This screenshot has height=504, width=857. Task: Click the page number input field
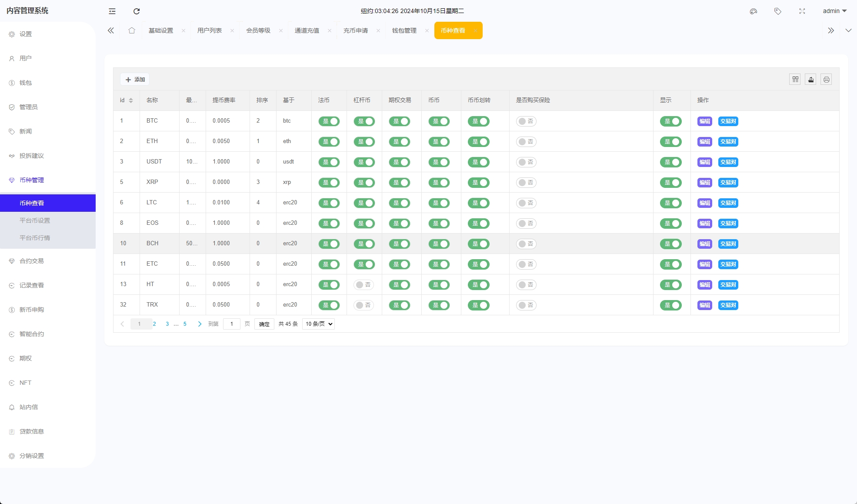232,324
